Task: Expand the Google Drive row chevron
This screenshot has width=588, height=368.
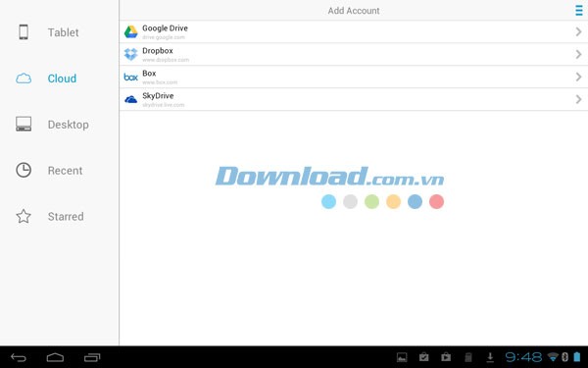Action: point(578,32)
